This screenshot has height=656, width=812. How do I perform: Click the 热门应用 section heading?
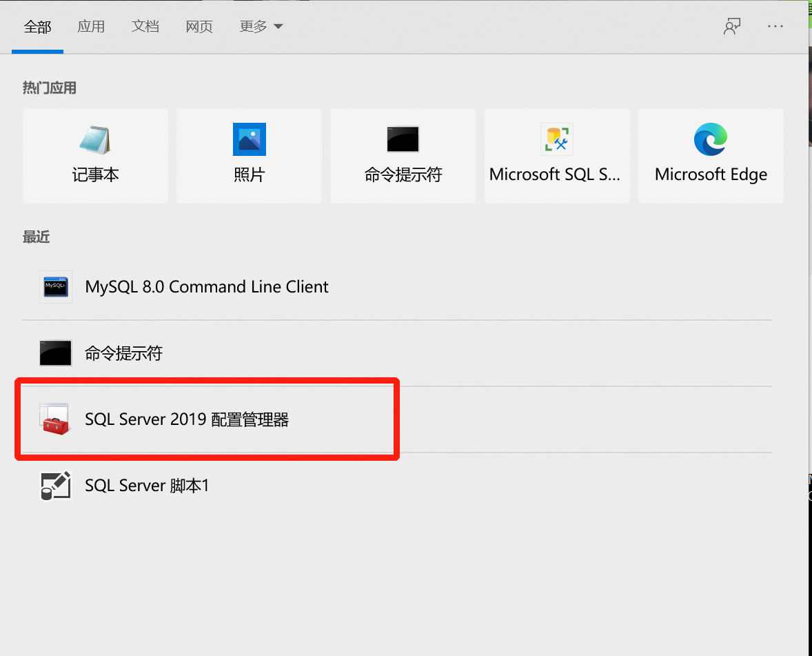[49, 88]
